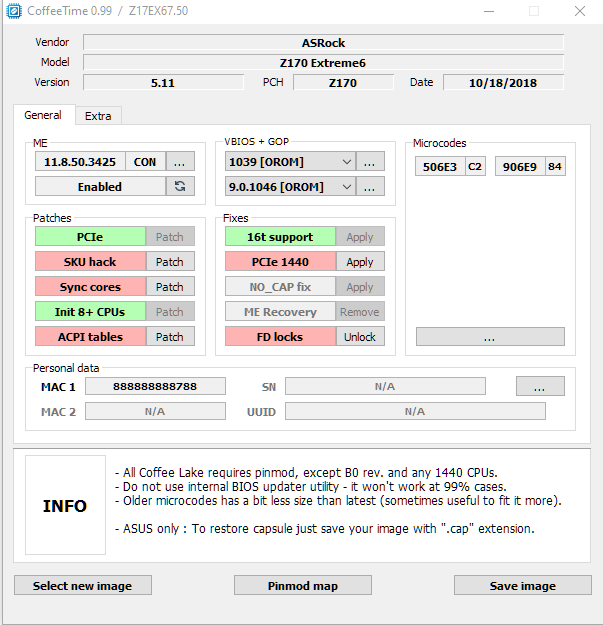603x625 pixels.
Task: Click the PCIe 1440 red label
Action: [280, 262]
